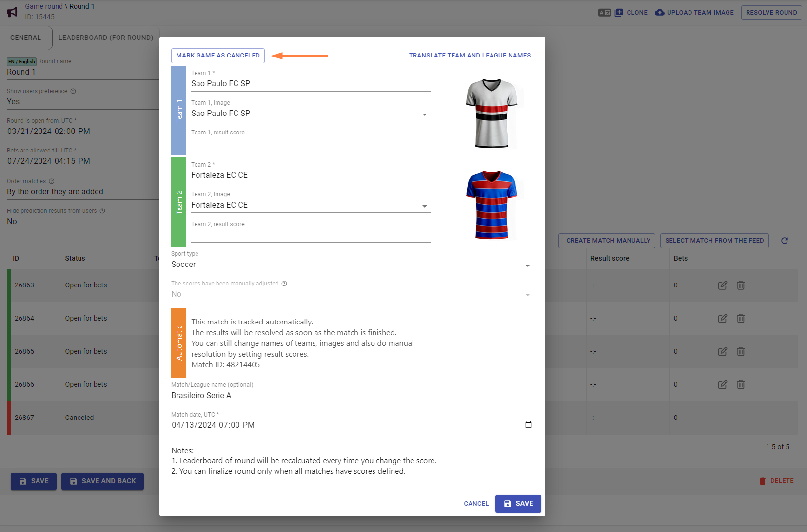
Task: Click the Sao Paulo jersey image
Action: 492,113
